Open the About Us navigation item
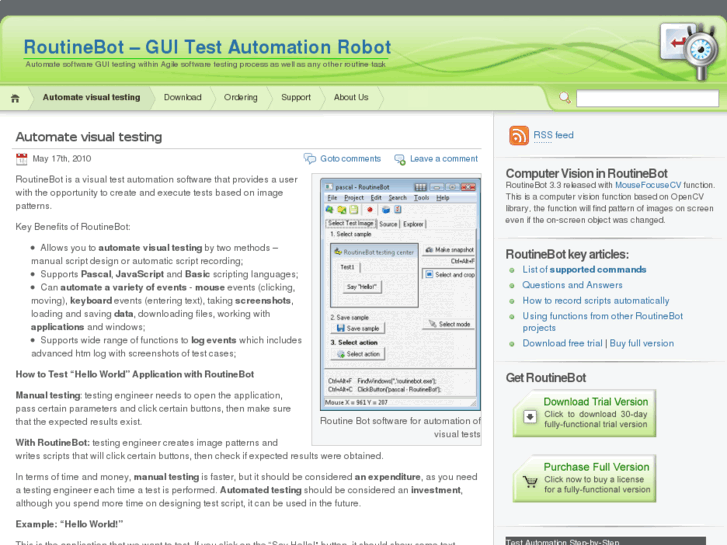The image size is (727, 545). coord(351,97)
